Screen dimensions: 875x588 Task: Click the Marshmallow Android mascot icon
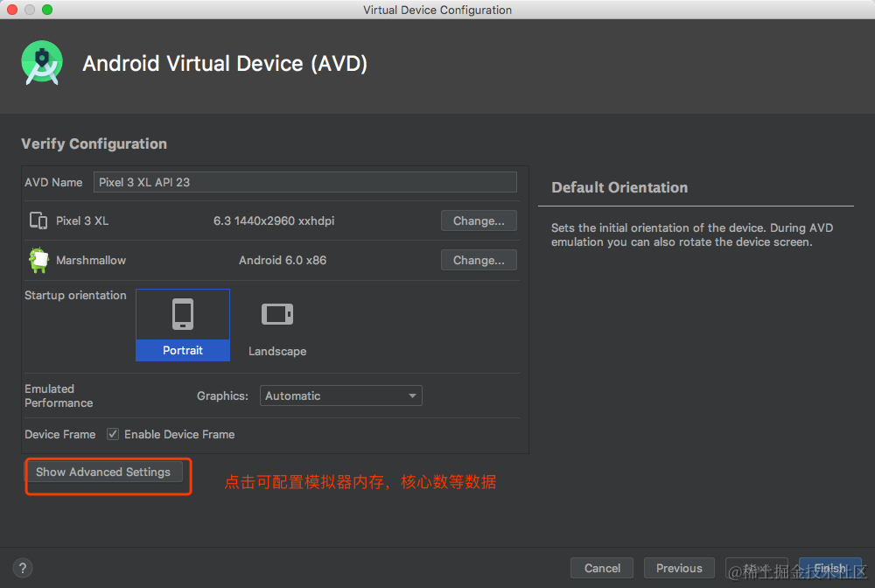38,260
